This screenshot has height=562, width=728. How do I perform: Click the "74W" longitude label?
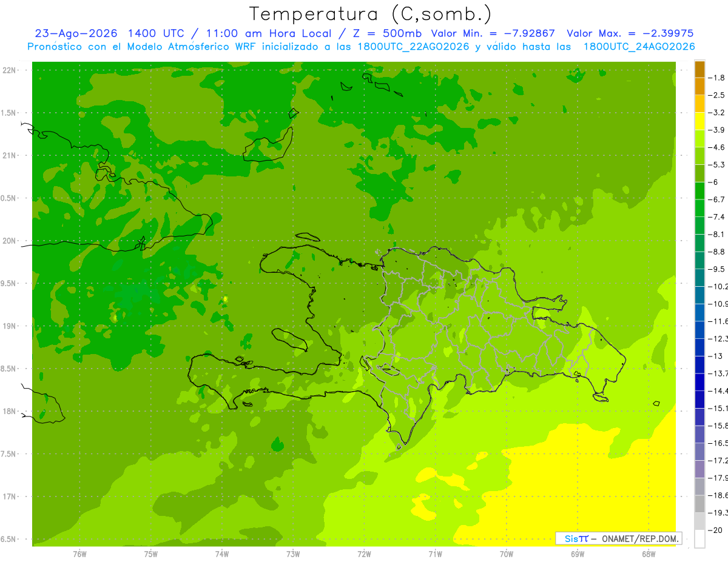(x=221, y=554)
